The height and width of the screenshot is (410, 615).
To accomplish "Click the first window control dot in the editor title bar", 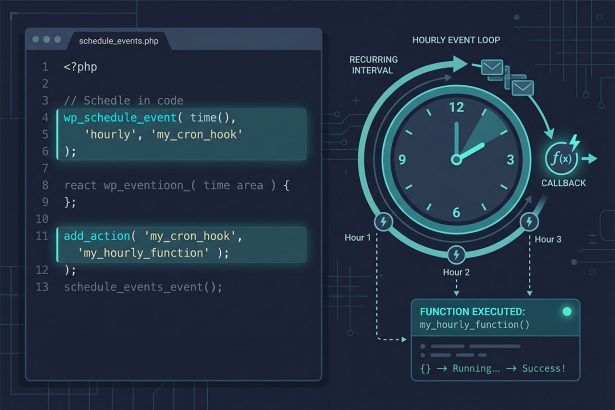I will (36, 39).
